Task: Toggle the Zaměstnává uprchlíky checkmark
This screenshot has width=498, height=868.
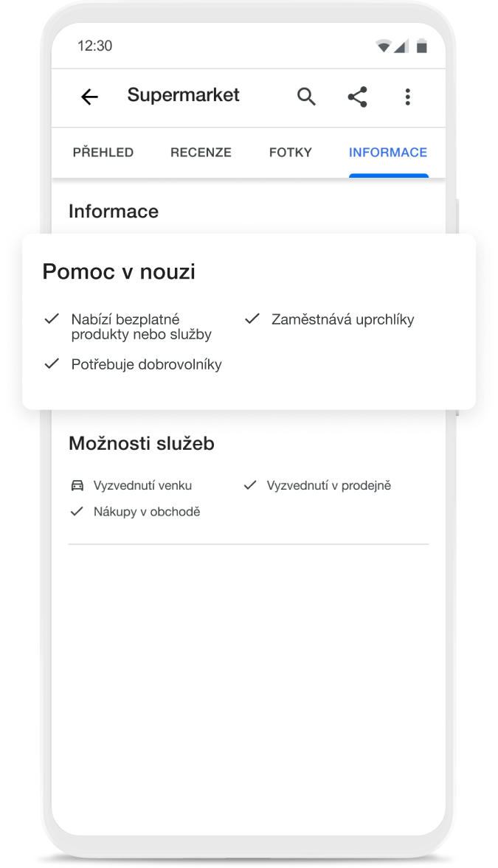Action: pyautogui.click(x=251, y=319)
